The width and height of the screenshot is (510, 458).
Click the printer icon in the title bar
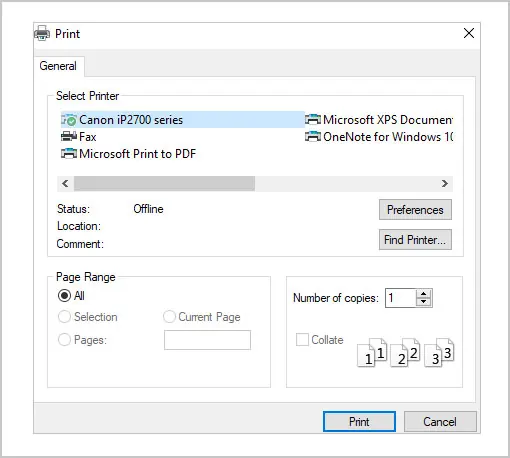click(42, 33)
